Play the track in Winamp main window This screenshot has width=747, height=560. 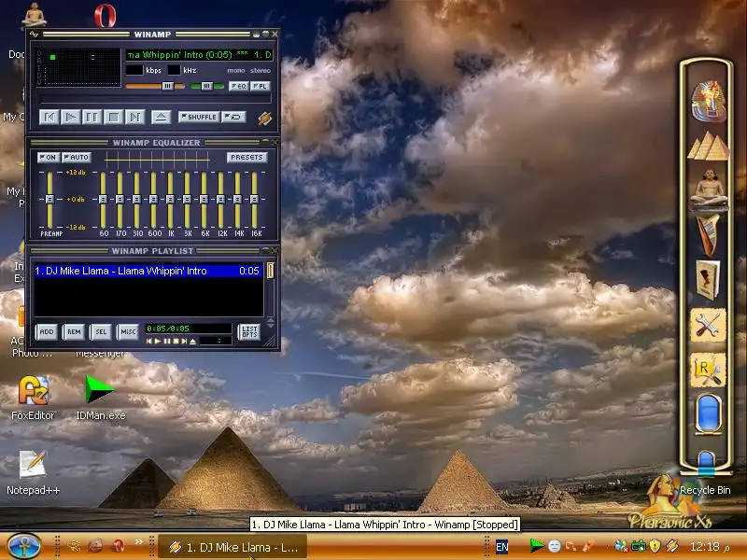pos(71,118)
